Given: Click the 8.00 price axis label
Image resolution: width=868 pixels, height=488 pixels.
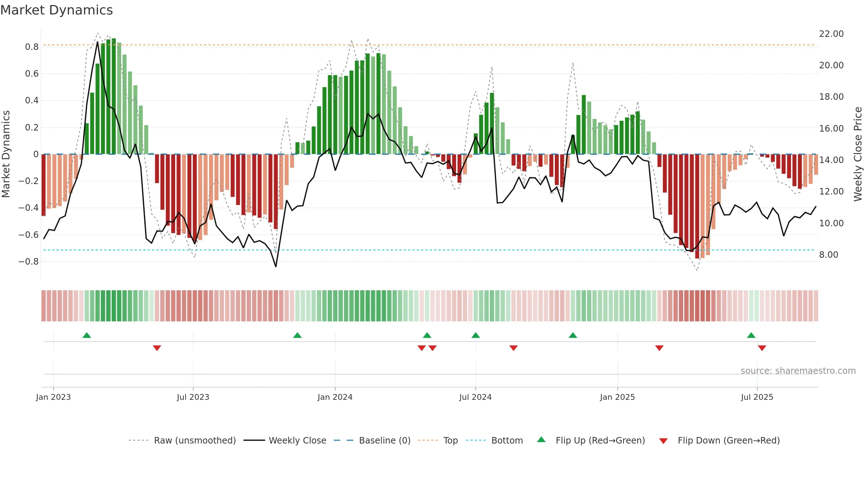Looking at the screenshot, I should 829,255.
